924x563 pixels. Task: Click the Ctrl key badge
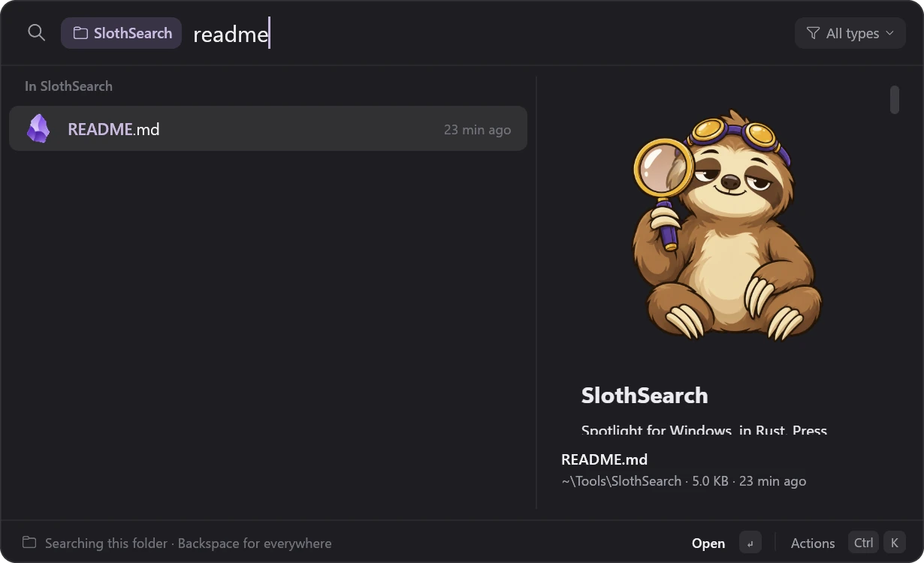pos(863,543)
